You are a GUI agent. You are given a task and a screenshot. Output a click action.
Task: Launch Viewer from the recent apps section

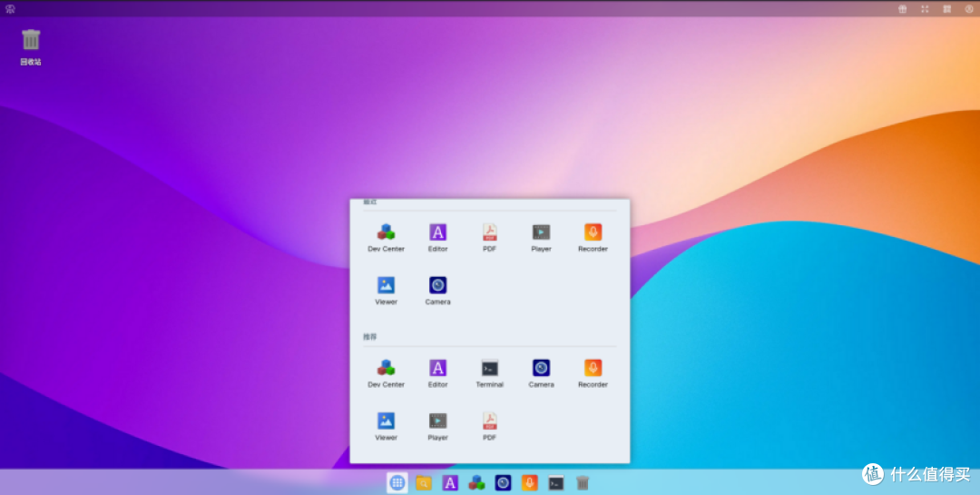(386, 291)
